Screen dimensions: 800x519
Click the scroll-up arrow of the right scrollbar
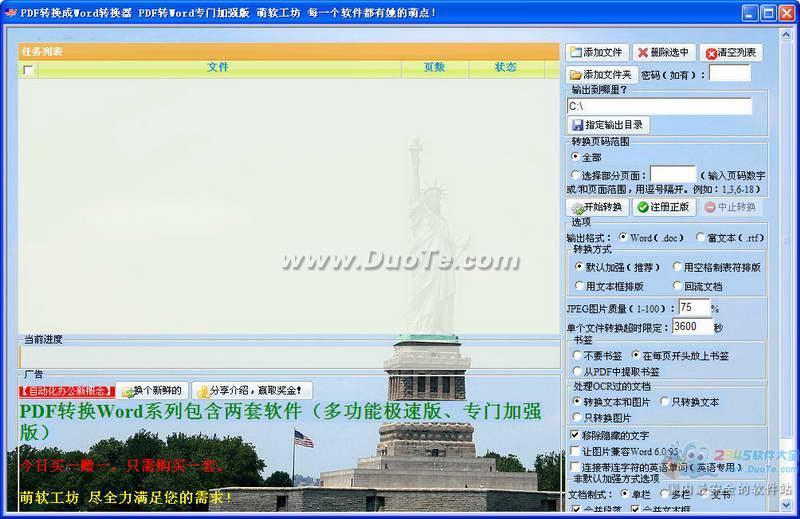(x=786, y=34)
